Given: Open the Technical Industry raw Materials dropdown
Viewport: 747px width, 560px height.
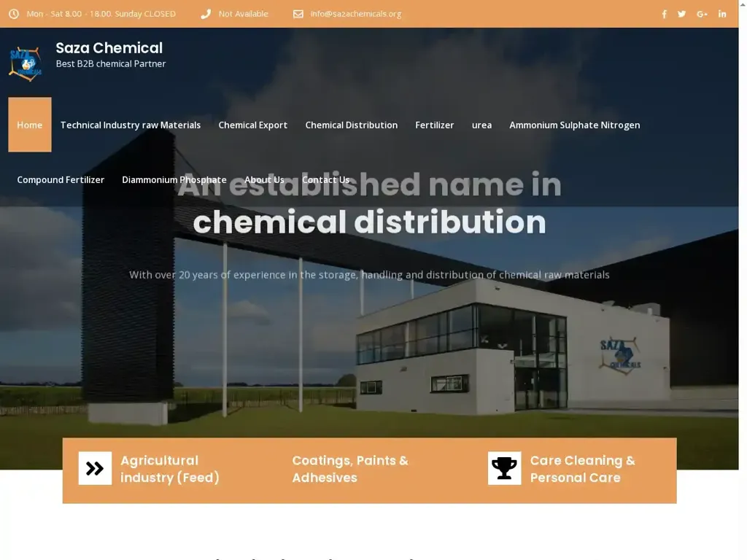Looking at the screenshot, I should [x=131, y=125].
